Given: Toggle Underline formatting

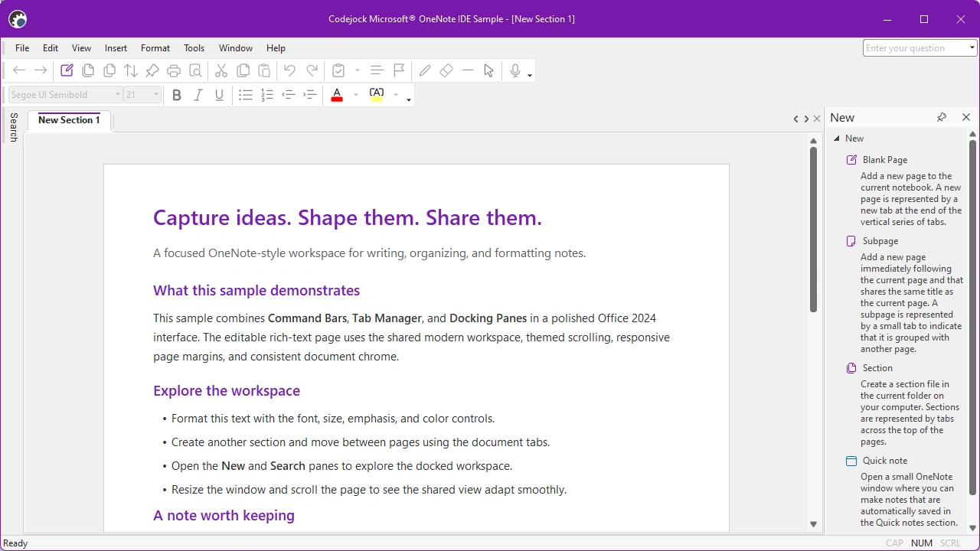Looking at the screenshot, I should (220, 95).
